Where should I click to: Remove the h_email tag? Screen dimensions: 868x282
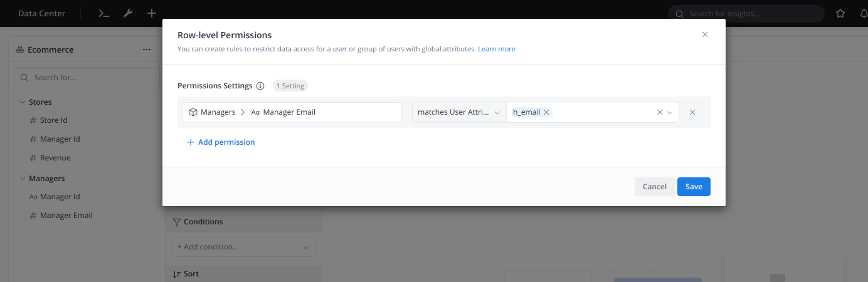pos(546,112)
